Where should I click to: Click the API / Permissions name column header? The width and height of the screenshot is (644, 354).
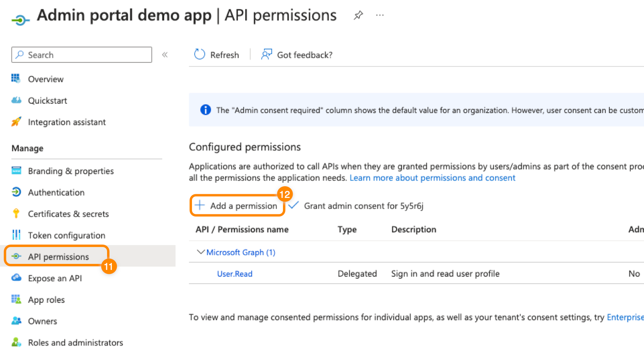coord(242,229)
